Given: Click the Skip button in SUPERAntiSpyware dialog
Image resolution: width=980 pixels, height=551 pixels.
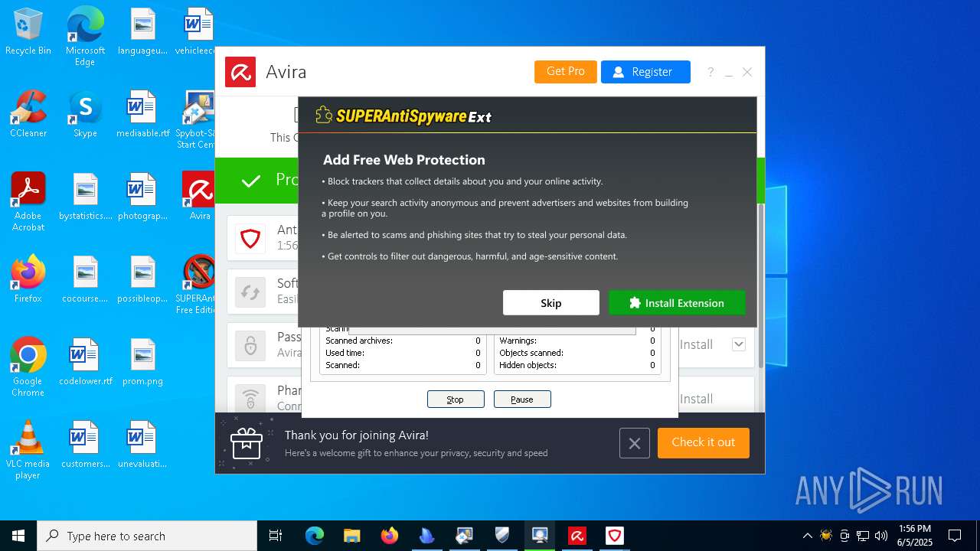Looking at the screenshot, I should pos(551,303).
